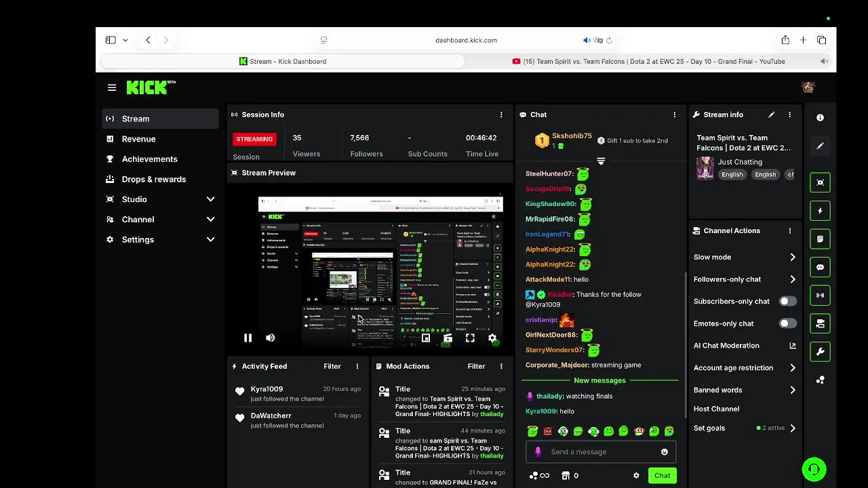Switch to Stream - Kick Dashboard tab
The width and height of the screenshot is (868, 488).
click(x=283, y=61)
